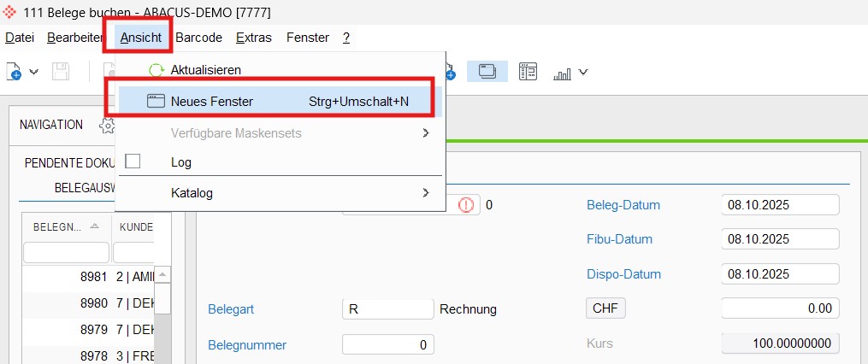Click the Belegart field label link
Screen dimensions: 868x364
231,309
